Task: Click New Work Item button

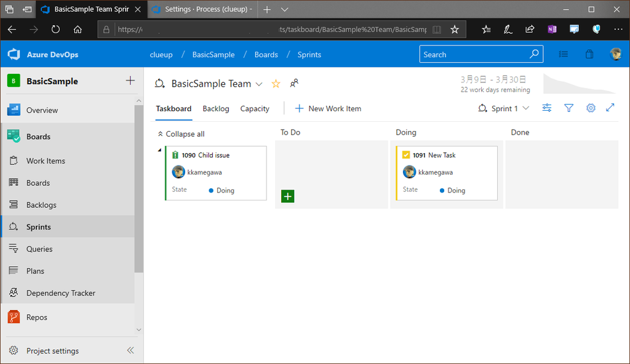Action: click(x=329, y=108)
